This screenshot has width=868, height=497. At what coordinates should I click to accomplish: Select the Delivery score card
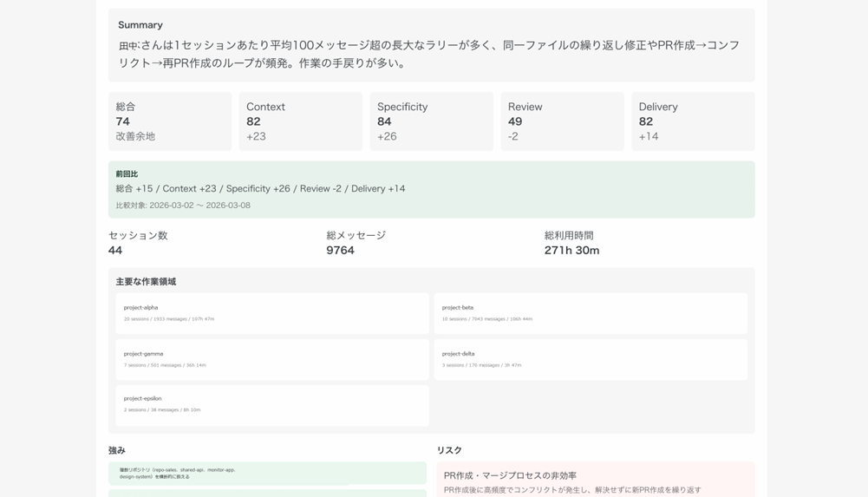(x=692, y=121)
